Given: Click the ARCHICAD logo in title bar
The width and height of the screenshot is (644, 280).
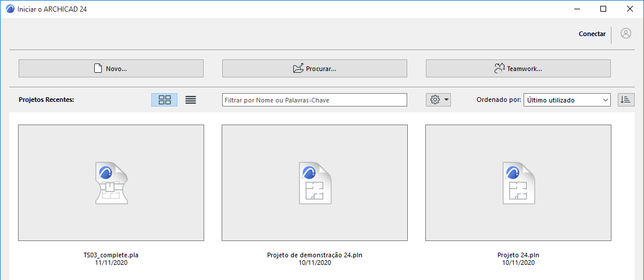Looking at the screenshot, I should (10, 9).
